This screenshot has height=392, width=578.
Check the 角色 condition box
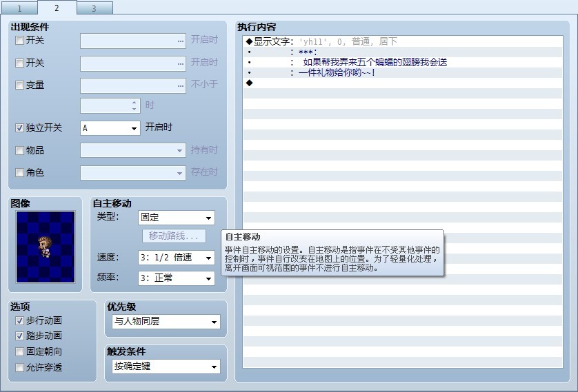pyautogui.click(x=19, y=172)
